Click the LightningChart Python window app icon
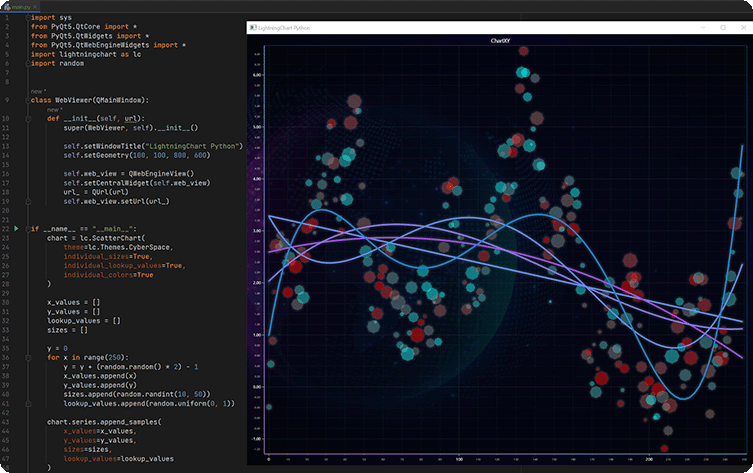 click(253, 28)
